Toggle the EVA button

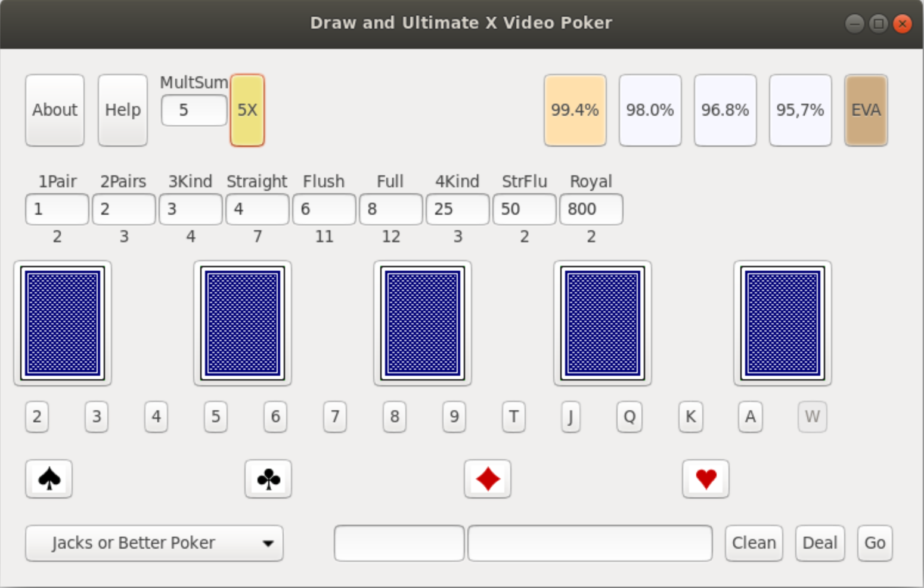point(866,110)
